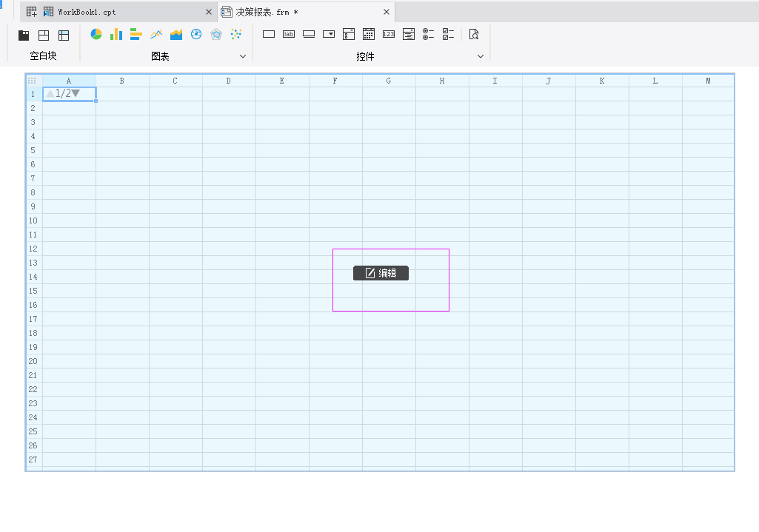
Task: Select row 20 header
Action: [33, 361]
